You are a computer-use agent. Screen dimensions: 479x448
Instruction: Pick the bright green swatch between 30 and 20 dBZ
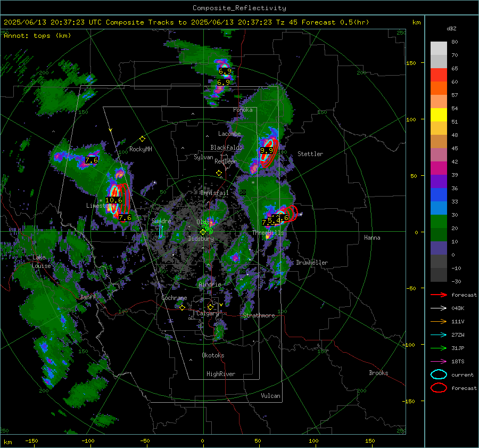point(439,221)
